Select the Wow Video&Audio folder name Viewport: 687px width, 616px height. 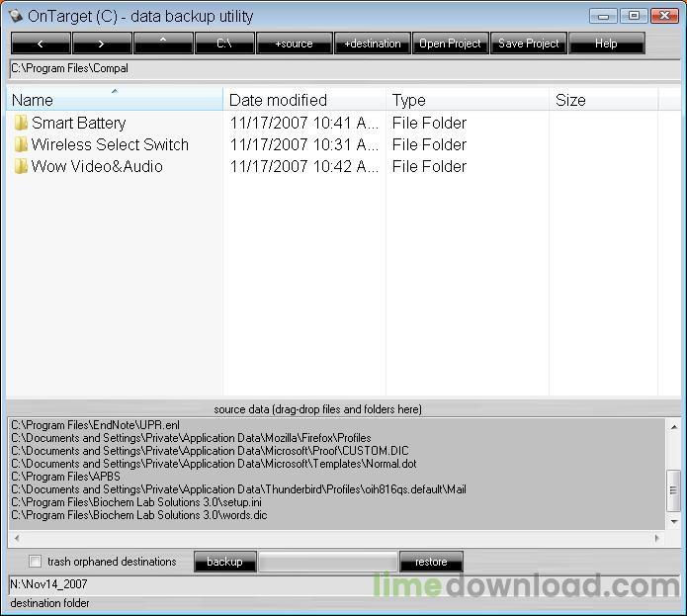tap(97, 166)
